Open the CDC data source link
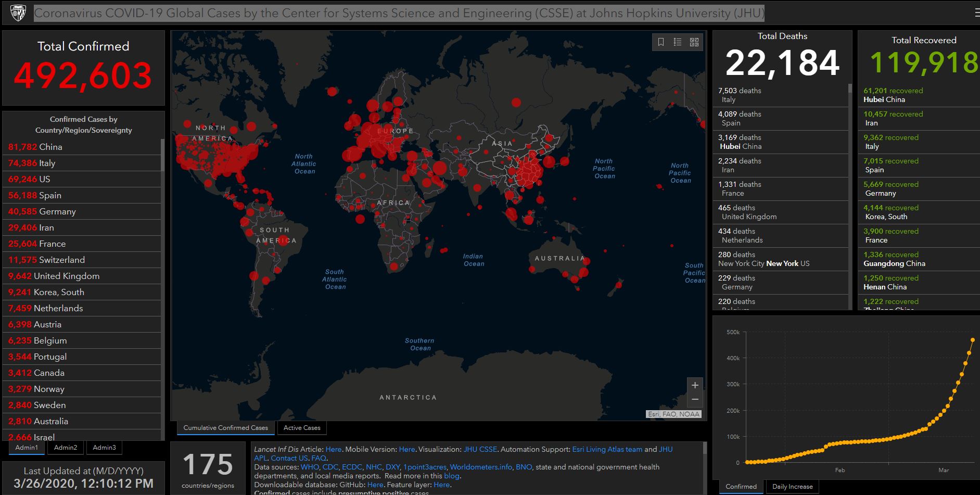This screenshot has height=495, width=980. tap(330, 467)
